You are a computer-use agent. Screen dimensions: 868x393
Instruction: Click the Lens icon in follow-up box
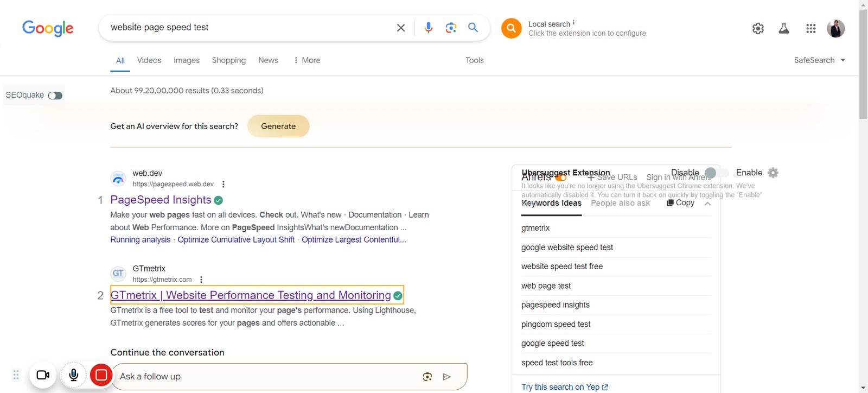(x=427, y=377)
